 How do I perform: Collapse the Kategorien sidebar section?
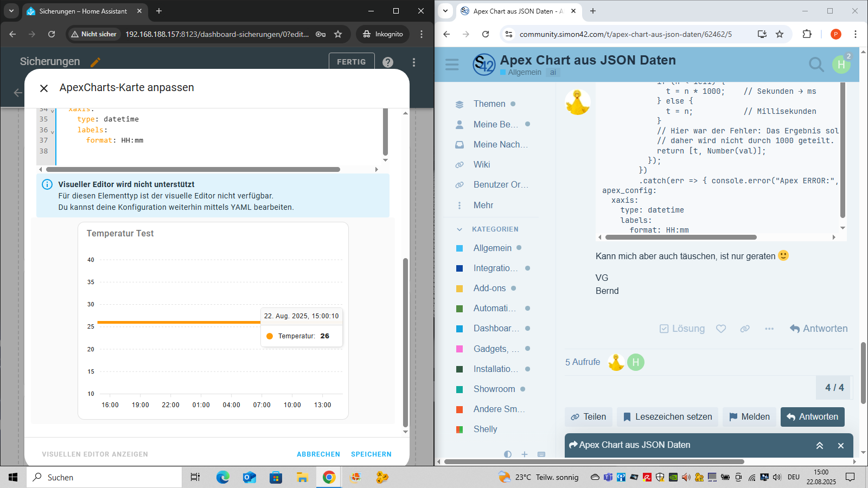click(459, 229)
